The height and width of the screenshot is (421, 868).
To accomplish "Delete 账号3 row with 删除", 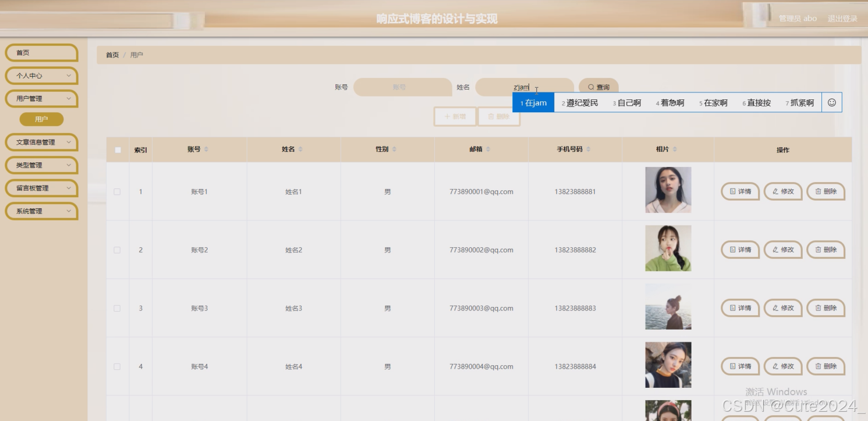I will (x=826, y=308).
